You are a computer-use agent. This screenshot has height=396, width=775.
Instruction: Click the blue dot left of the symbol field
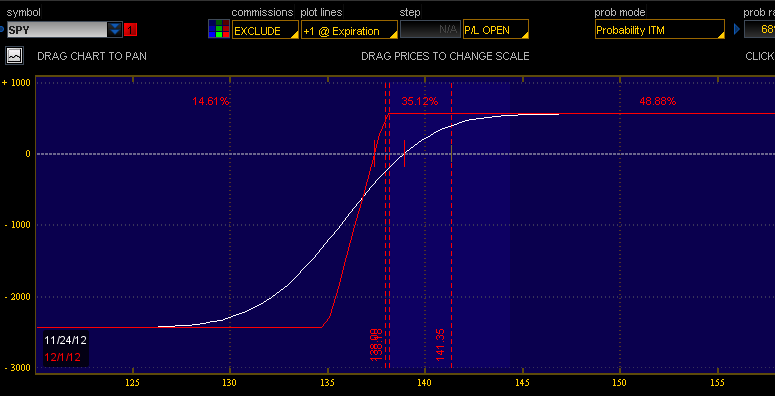[x=2, y=30]
